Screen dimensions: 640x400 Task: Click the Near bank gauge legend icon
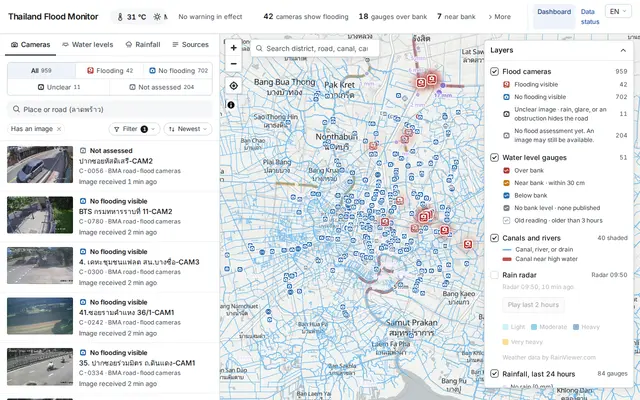pyautogui.click(x=506, y=183)
